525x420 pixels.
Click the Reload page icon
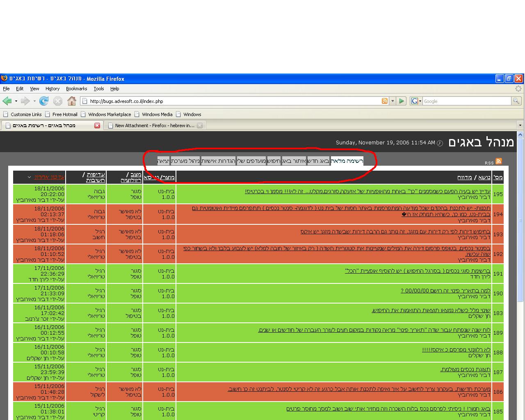[x=44, y=101]
